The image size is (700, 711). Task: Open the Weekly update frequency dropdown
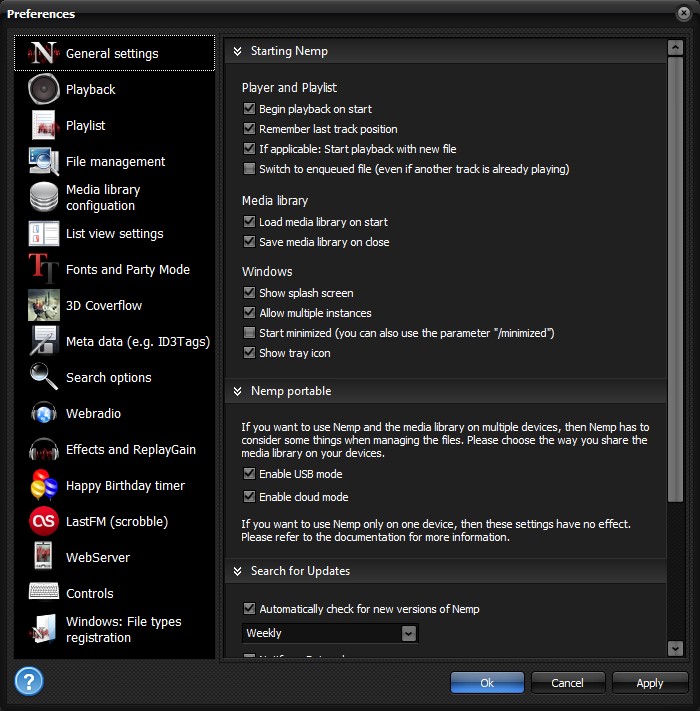(x=408, y=633)
